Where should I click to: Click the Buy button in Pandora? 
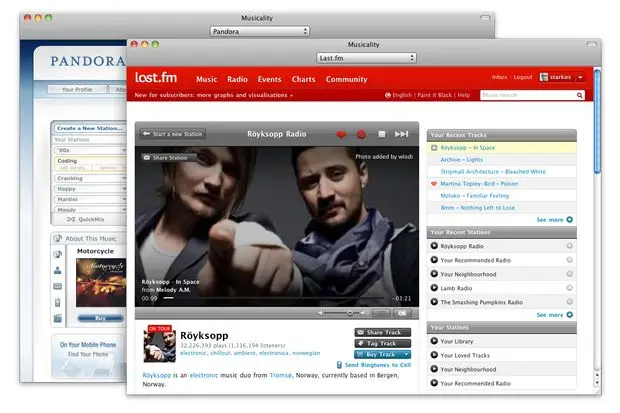[100, 318]
